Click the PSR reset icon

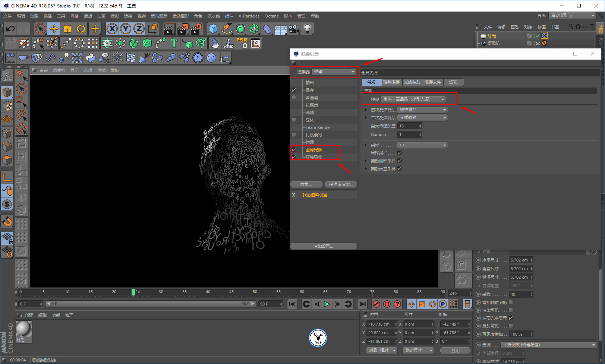[x=242, y=44]
